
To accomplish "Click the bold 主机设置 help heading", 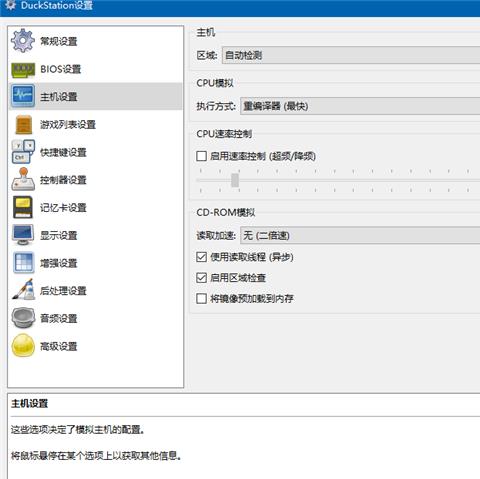I will point(30,403).
